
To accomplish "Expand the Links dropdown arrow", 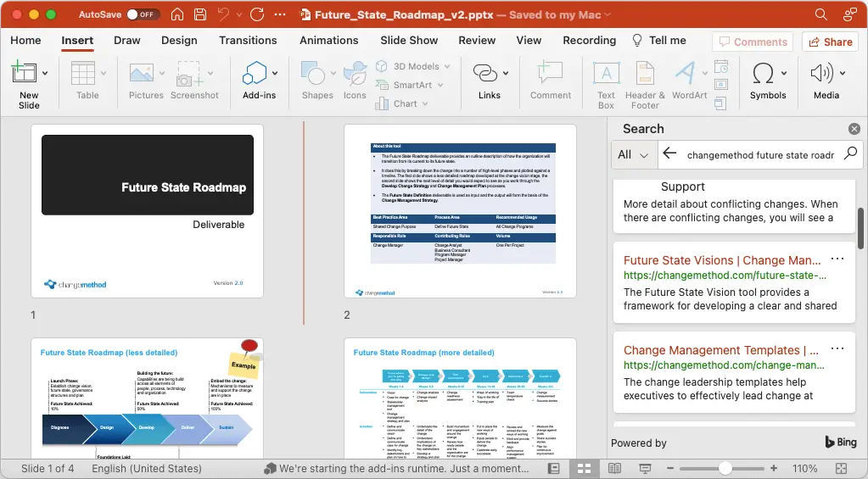I will [x=506, y=73].
